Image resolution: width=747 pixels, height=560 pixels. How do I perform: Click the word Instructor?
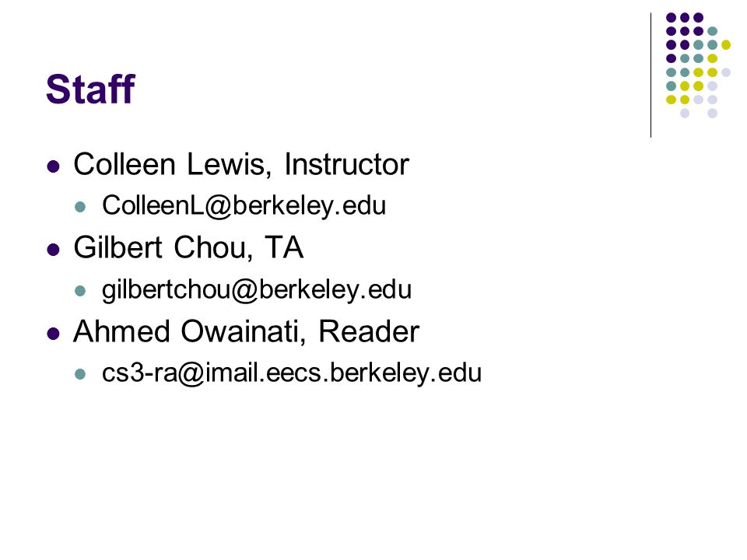point(347,165)
